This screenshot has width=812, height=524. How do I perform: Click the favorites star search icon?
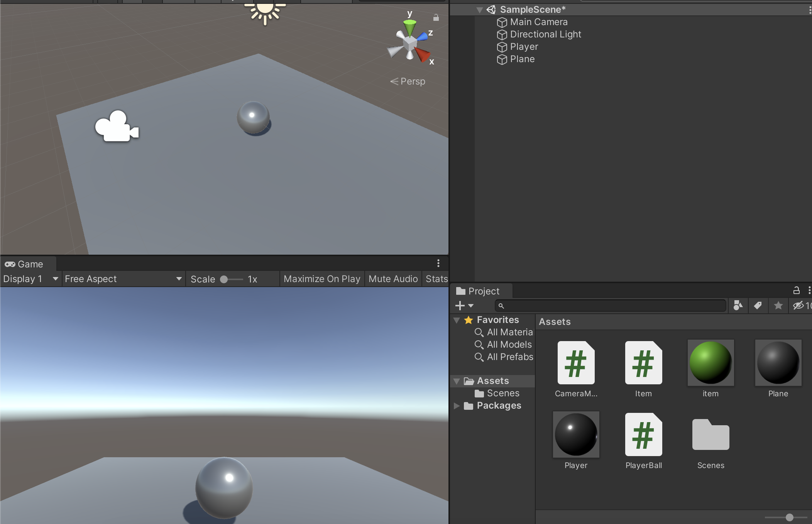pyautogui.click(x=778, y=306)
